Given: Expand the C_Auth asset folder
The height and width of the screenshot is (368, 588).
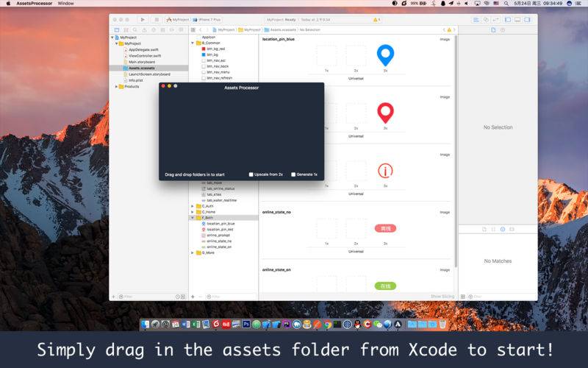Looking at the screenshot, I should tap(193, 206).
